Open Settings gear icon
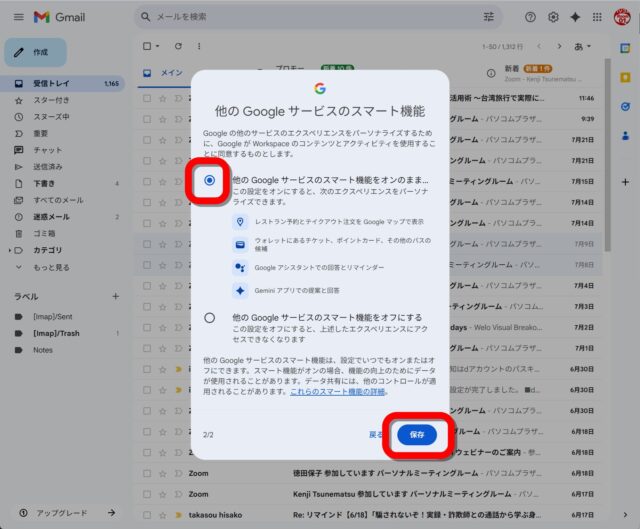640x529 pixels. click(553, 17)
